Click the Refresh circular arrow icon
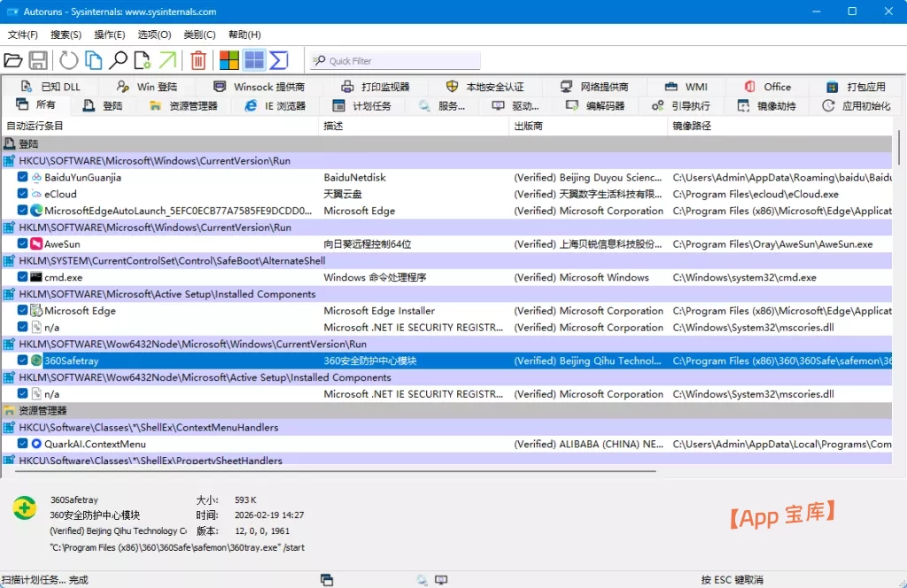The width and height of the screenshot is (907, 588). click(x=68, y=60)
